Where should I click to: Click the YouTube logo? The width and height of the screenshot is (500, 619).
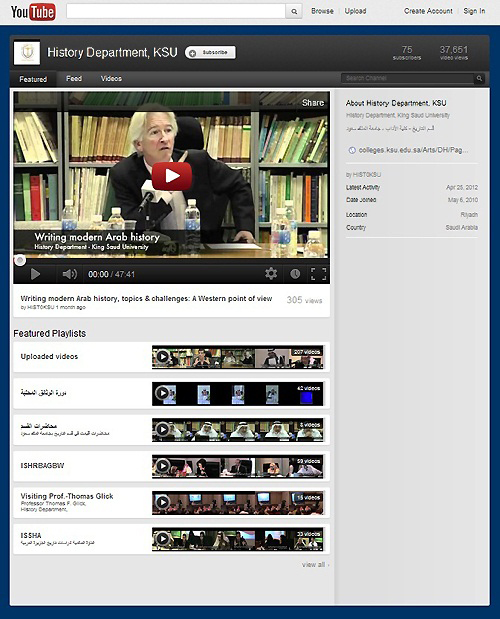click(33, 12)
